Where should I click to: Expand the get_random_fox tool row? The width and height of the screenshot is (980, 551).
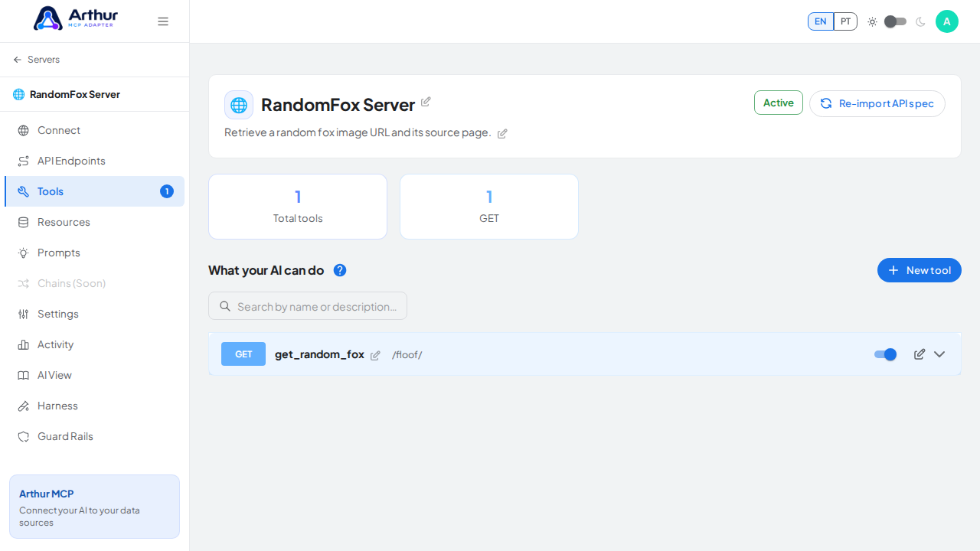(x=939, y=354)
